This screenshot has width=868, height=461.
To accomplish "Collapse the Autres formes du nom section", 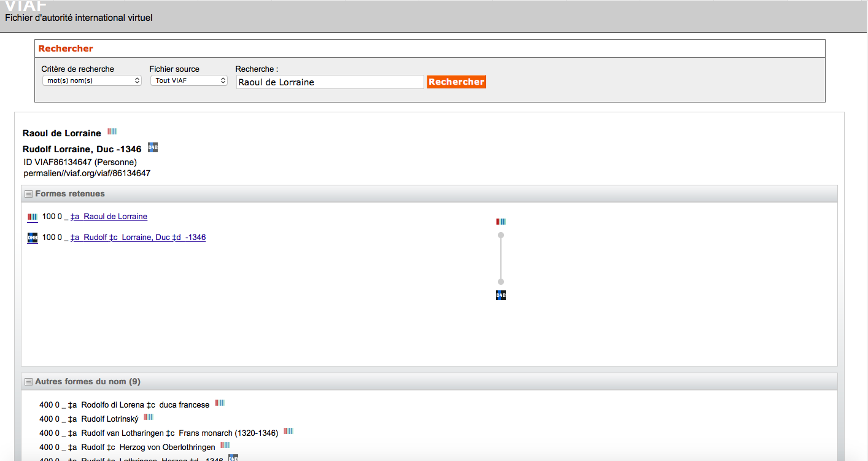I will (x=28, y=382).
